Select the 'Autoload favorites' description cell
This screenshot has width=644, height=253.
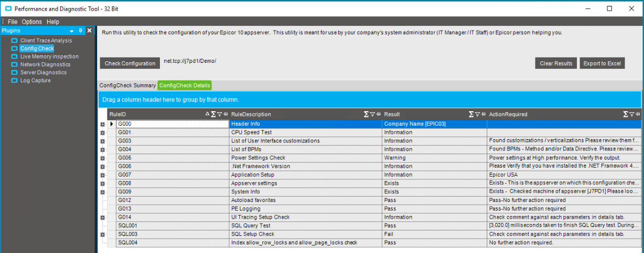(x=305, y=200)
